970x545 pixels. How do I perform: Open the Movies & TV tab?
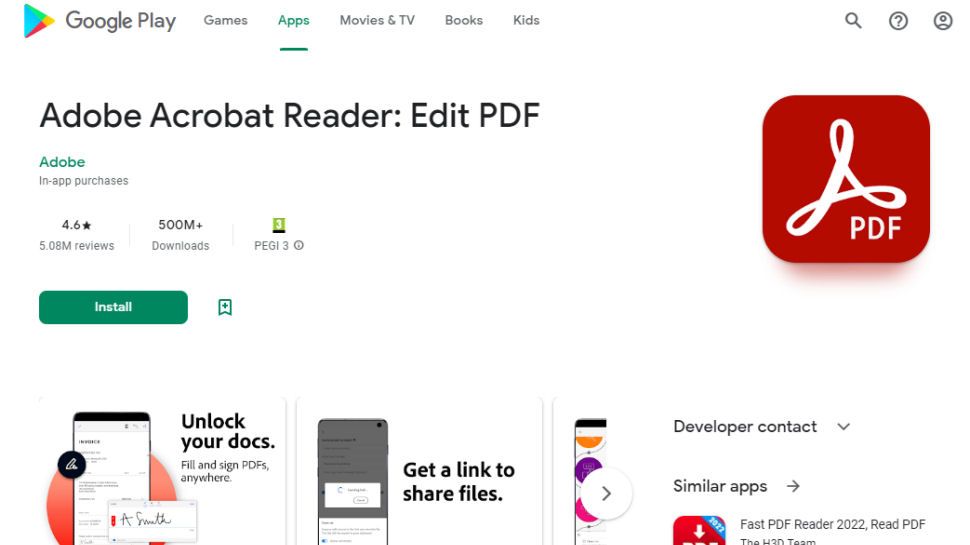click(x=377, y=20)
